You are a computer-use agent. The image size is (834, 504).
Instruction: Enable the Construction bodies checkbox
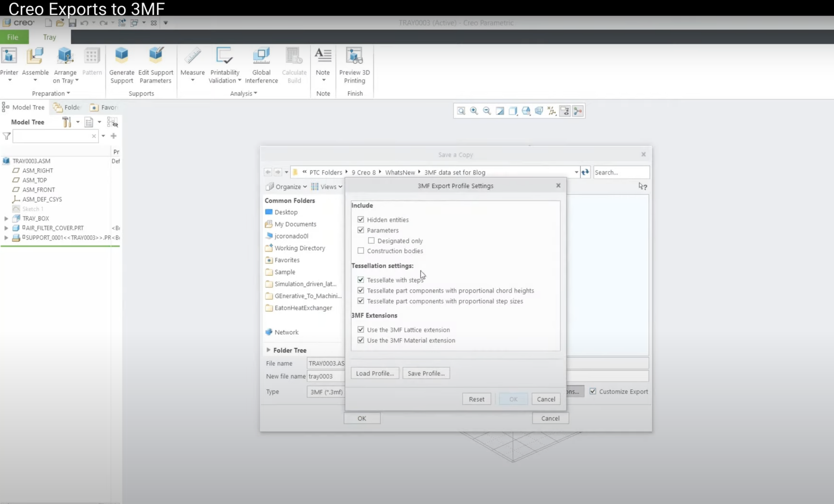click(361, 251)
